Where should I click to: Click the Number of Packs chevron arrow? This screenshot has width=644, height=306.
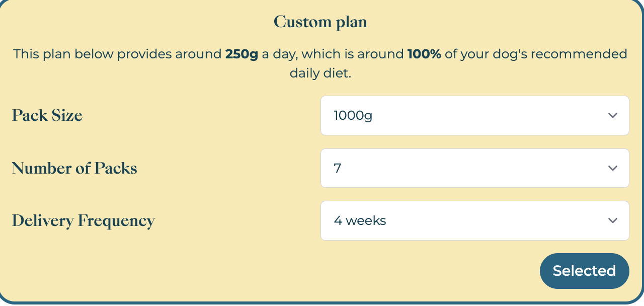612,168
